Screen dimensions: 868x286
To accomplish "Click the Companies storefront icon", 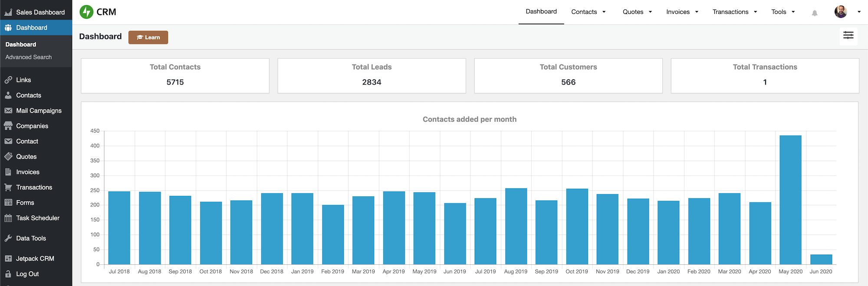I will [x=8, y=126].
